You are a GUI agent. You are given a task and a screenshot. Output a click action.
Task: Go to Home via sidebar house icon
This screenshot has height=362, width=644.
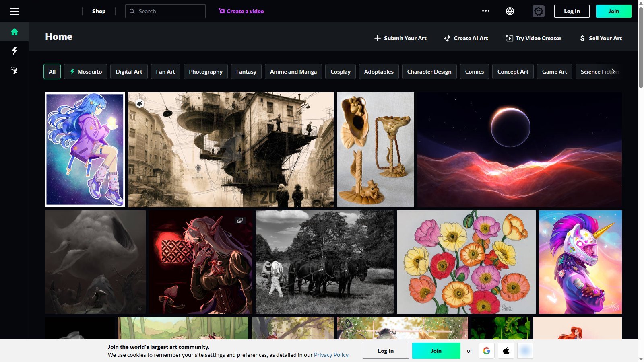pyautogui.click(x=14, y=32)
